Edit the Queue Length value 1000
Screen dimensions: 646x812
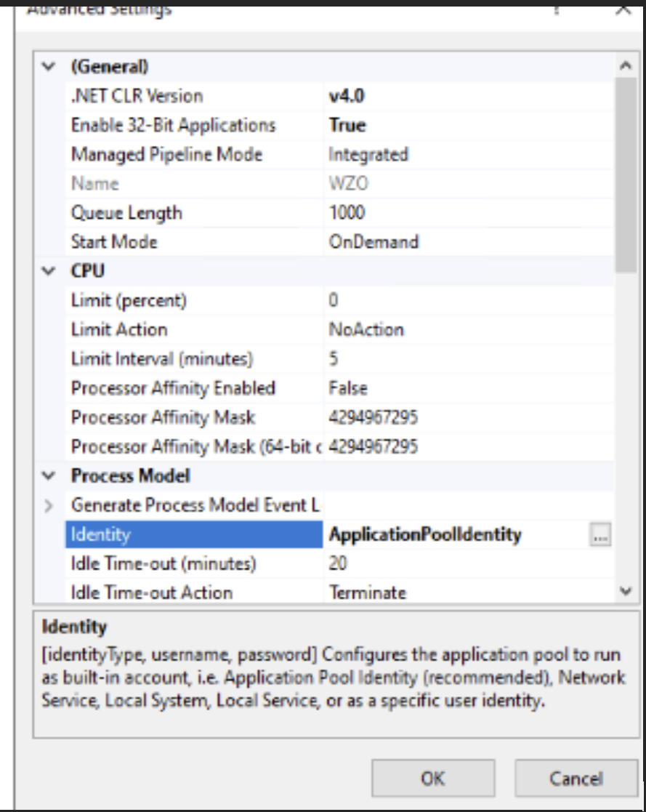(347, 213)
